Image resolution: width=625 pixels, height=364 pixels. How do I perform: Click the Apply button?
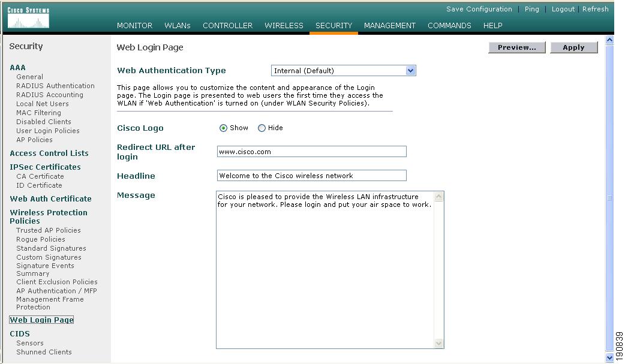574,47
